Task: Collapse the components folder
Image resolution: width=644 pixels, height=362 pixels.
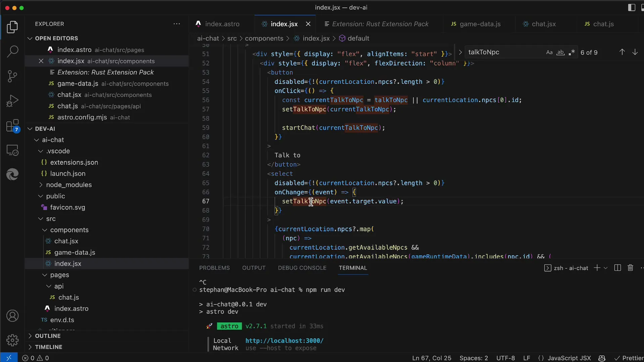Action: (x=69, y=230)
